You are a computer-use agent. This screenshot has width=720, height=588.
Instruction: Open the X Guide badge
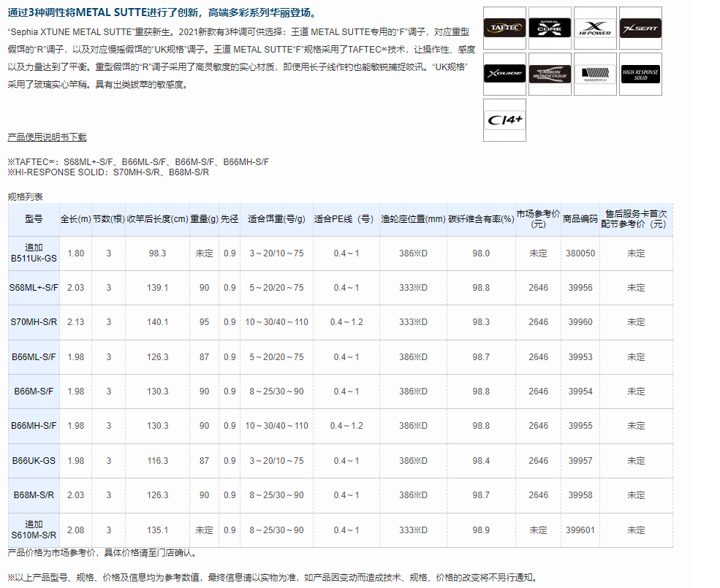click(x=504, y=74)
